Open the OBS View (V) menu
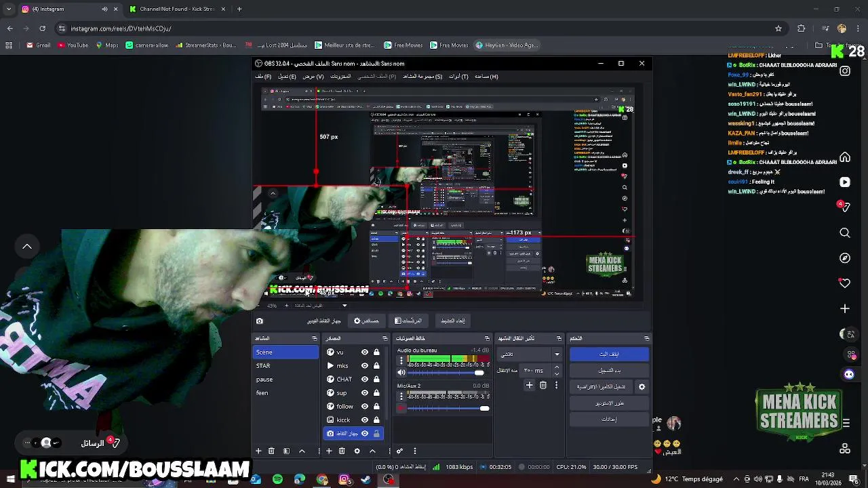Image resolution: width=868 pixels, height=488 pixels. point(313,77)
